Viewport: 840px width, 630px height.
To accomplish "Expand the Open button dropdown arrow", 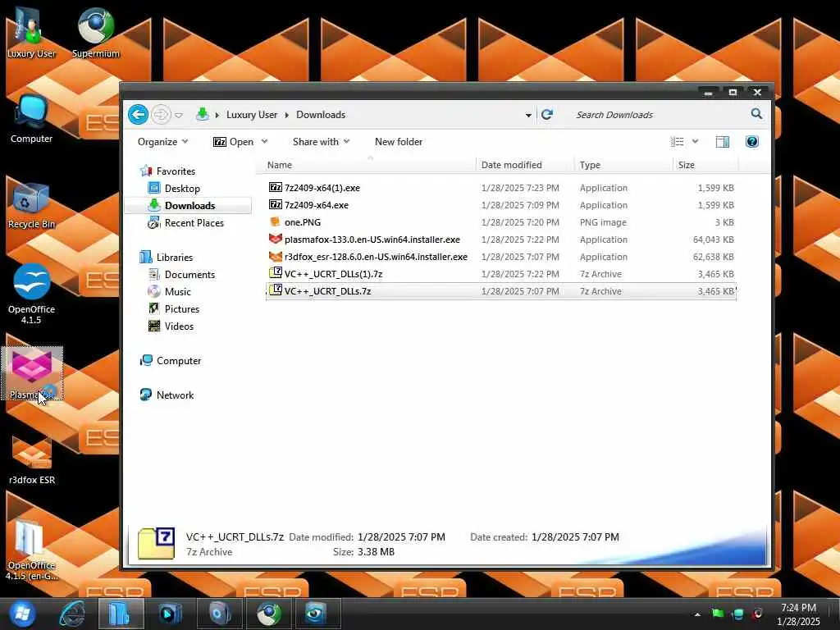I will (264, 141).
